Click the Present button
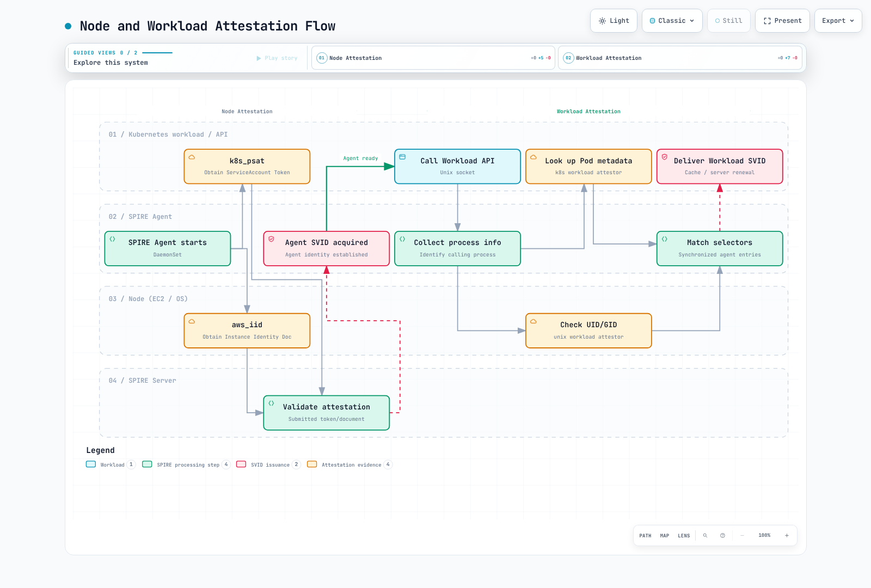The width and height of the screenshot is (871, 588). pyautogui.click(x=782, y=21)
